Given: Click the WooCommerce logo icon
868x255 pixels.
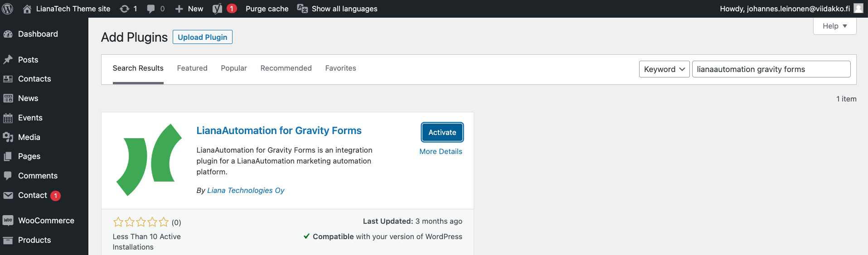Looking at the screenshot, I should tap(8, 221).
